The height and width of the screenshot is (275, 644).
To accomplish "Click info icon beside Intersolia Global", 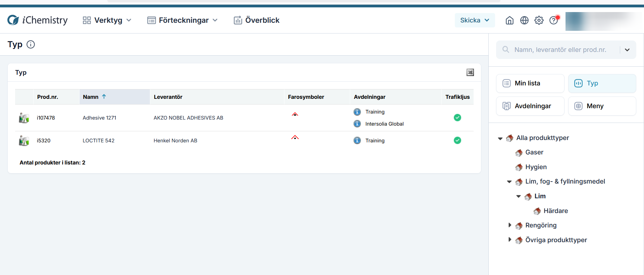I will point(357,124).
